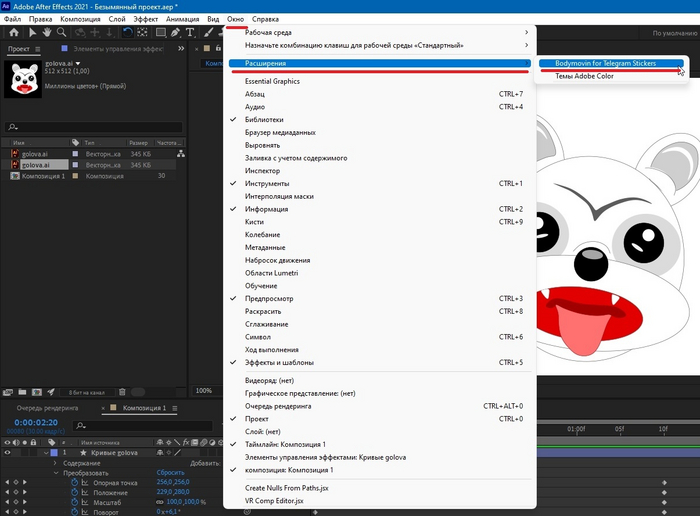Expand the Назначьте комбинацию клавиш submenu
The width and height of the screenshot is (700, 516).
(x=379, y=45)
